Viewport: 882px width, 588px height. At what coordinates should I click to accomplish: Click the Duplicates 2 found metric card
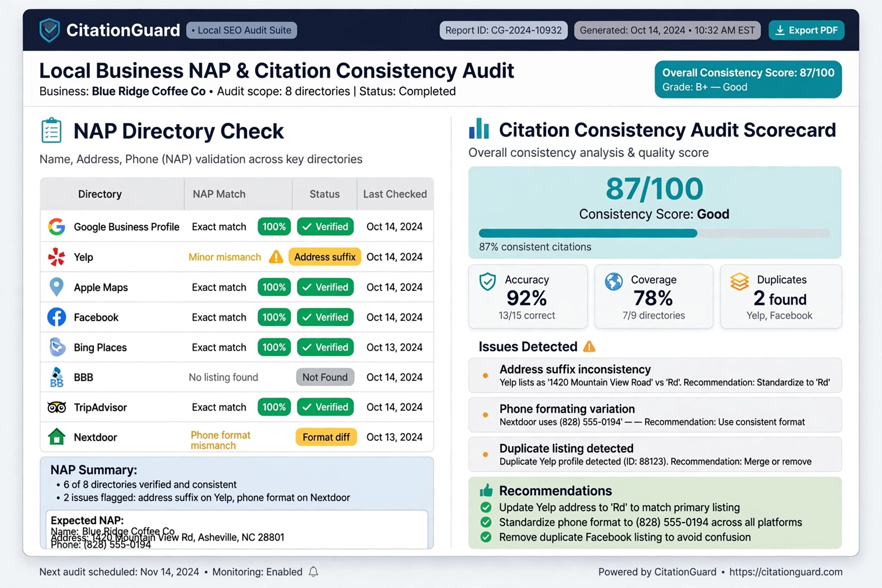point(781,296)
